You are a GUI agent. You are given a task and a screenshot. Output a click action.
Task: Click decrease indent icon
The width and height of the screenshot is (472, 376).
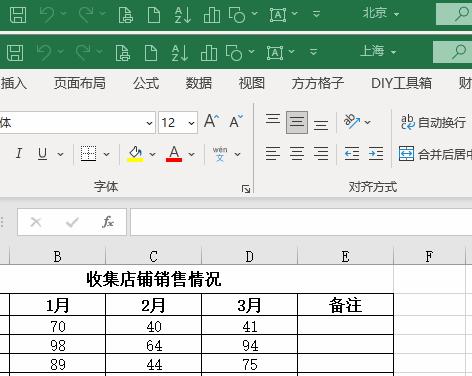(352, 154)
